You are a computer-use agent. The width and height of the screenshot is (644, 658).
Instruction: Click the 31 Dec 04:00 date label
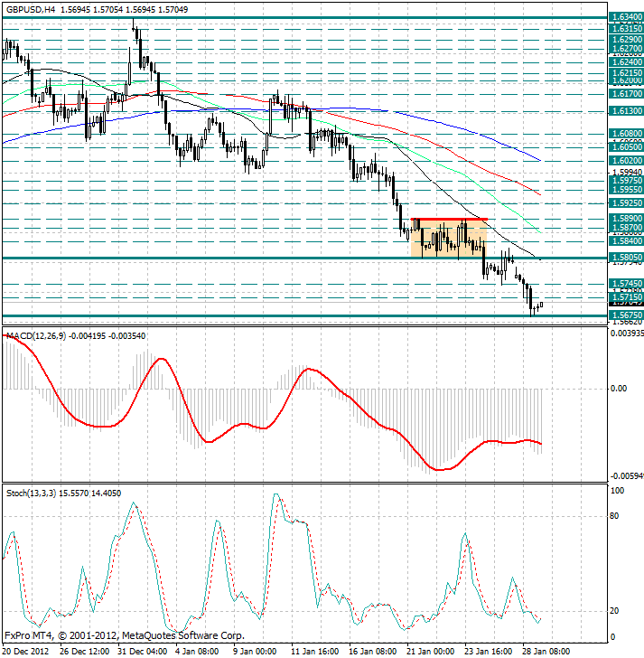click(x=143, y=652)
